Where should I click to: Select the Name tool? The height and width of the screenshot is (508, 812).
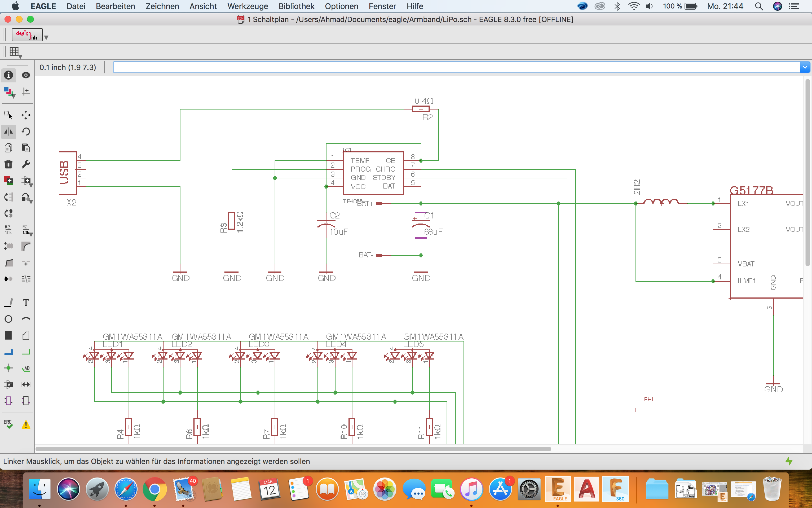pyautogui.click(x=9, y=230)
